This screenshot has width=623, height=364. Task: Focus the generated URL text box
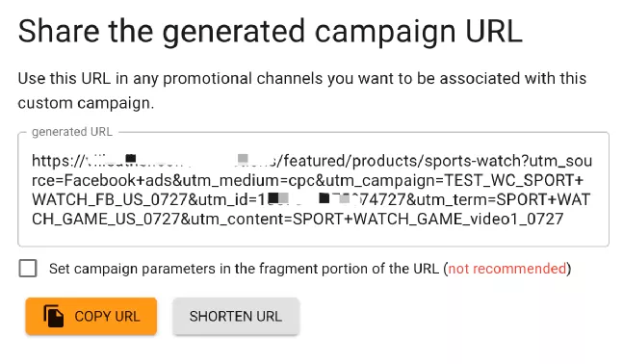313,189
